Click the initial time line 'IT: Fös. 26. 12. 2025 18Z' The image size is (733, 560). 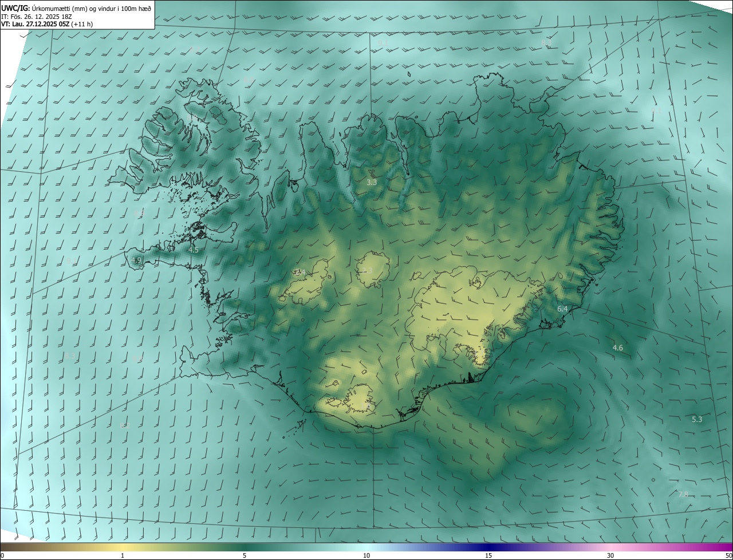pos(37,17)
